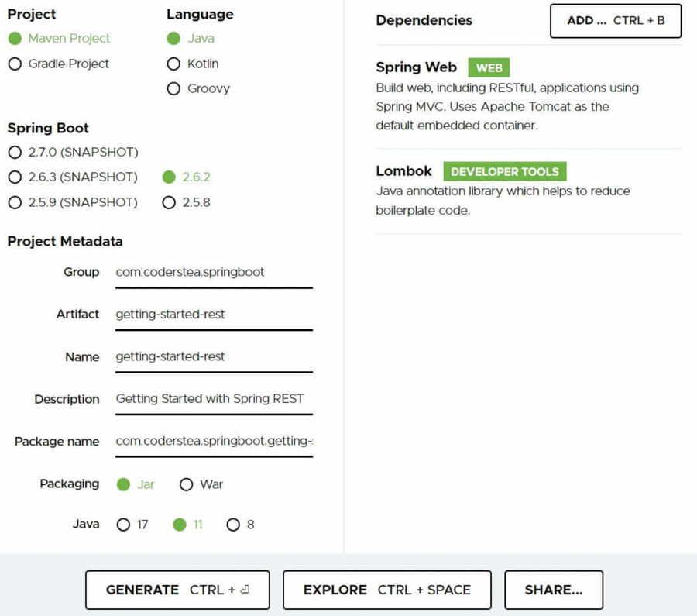This screenshot has height=616, width=697.
Task: Choose Kotlin as the language
Action: (173, 64)
